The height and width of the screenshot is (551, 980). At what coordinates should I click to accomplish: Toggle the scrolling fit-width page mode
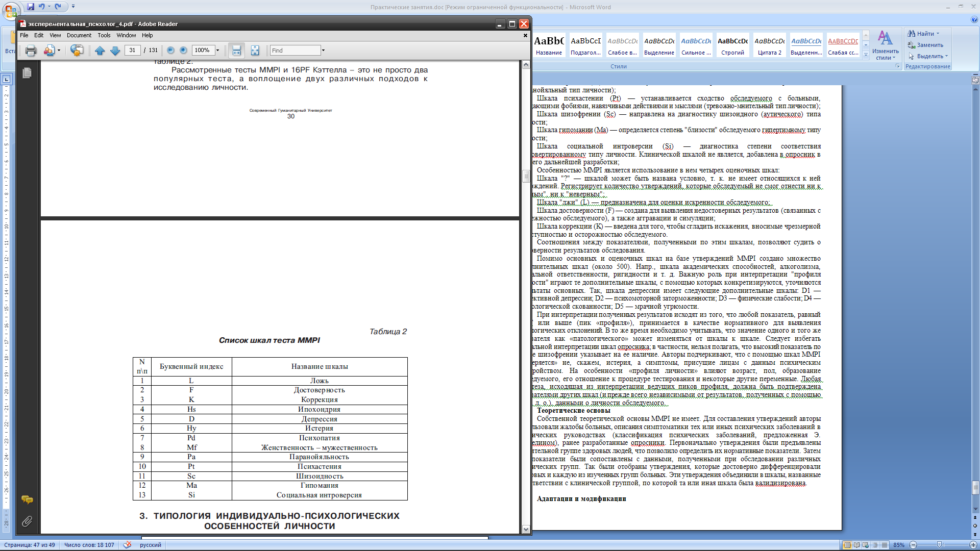point(236,51)
